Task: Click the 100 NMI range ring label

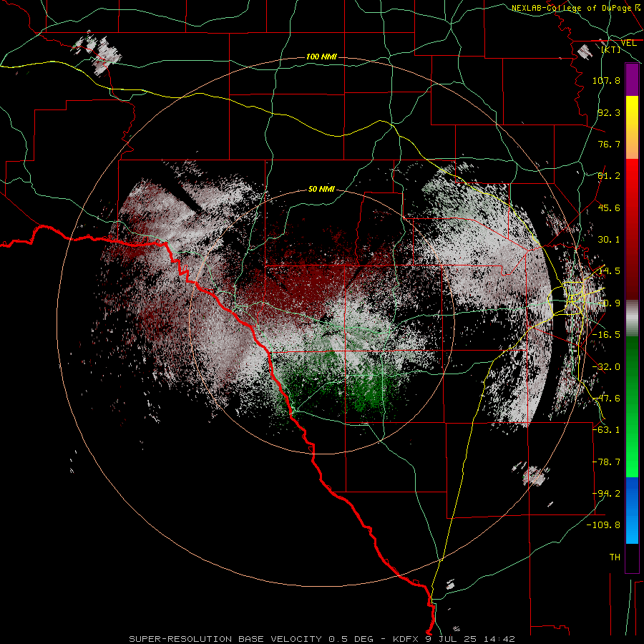Action: tap(321, 57)
